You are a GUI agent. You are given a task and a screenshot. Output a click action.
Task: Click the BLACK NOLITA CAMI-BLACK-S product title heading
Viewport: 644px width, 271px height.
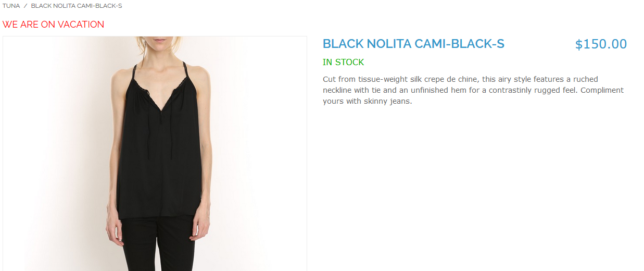tap(413, 44)
